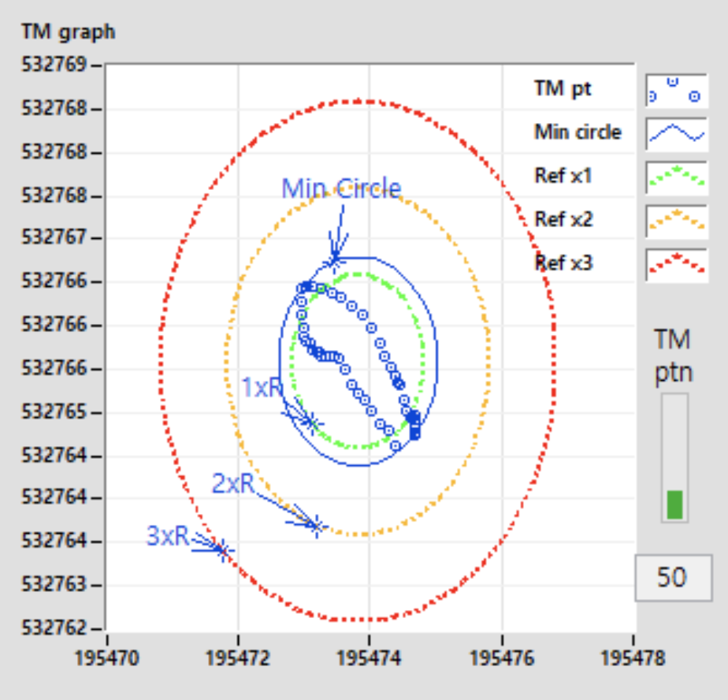Screen dimensions: 728x700
Task: Click the numeric field showing 50
Action: 673,578
